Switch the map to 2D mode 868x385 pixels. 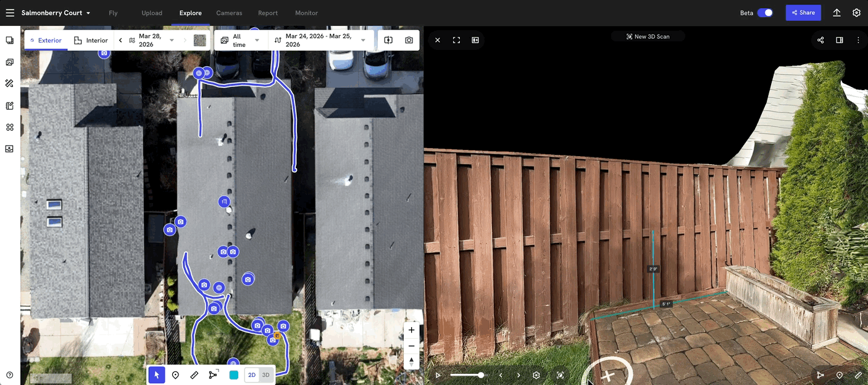click(x=252, y=375)
